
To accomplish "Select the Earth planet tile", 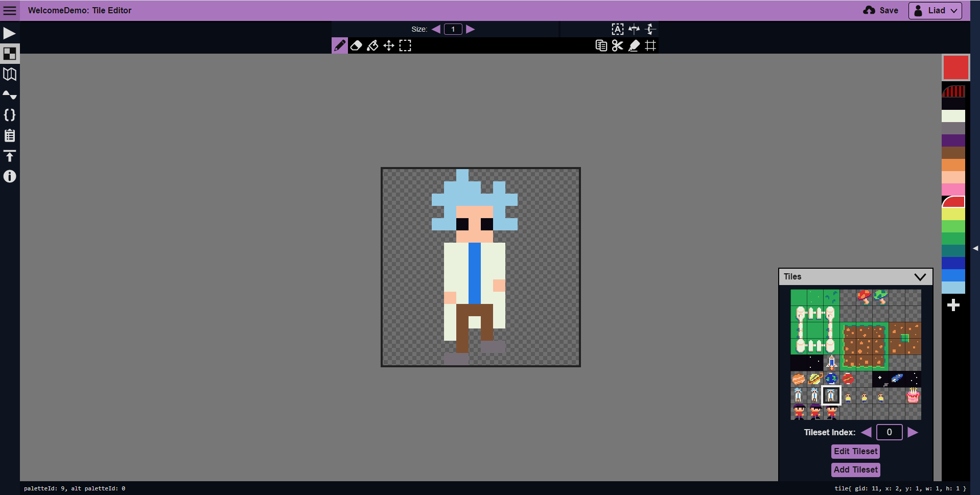I will coord(831,379).
